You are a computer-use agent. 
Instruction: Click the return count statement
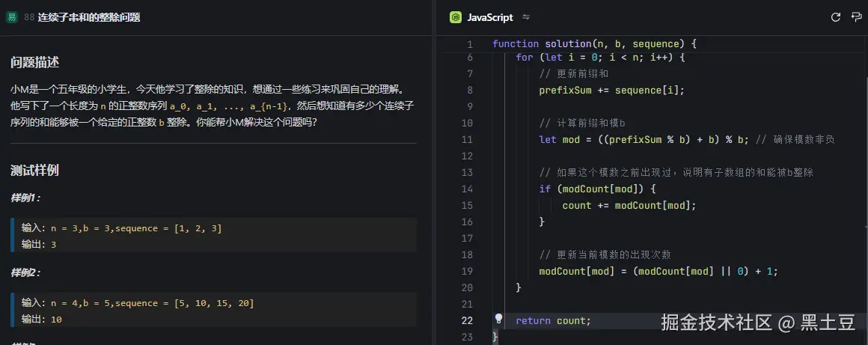click(554, 320)
